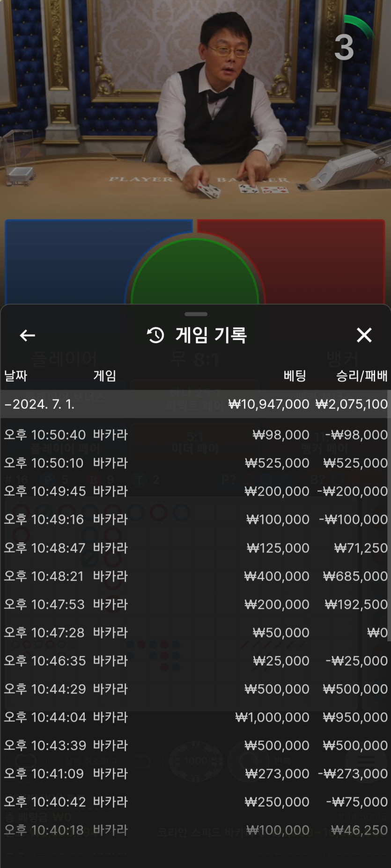This screenshot has width=391, height=868.
Task: Open the 오후 10:50:10 game record
Action: pyautogui.click(x=195, y=463)
